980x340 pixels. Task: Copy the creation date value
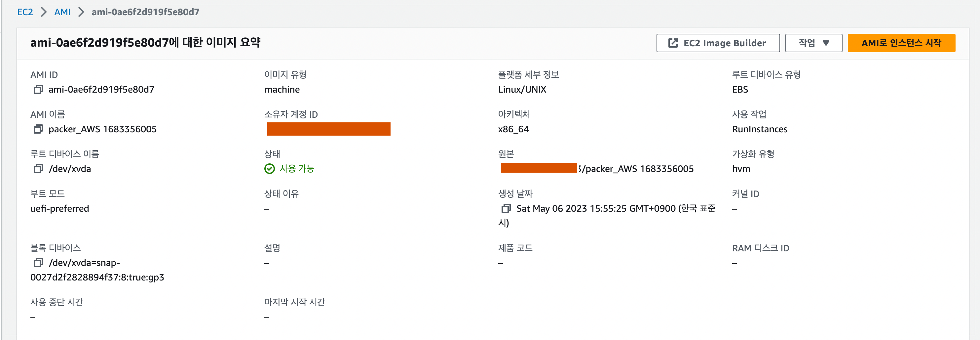[x=506, y=208]
